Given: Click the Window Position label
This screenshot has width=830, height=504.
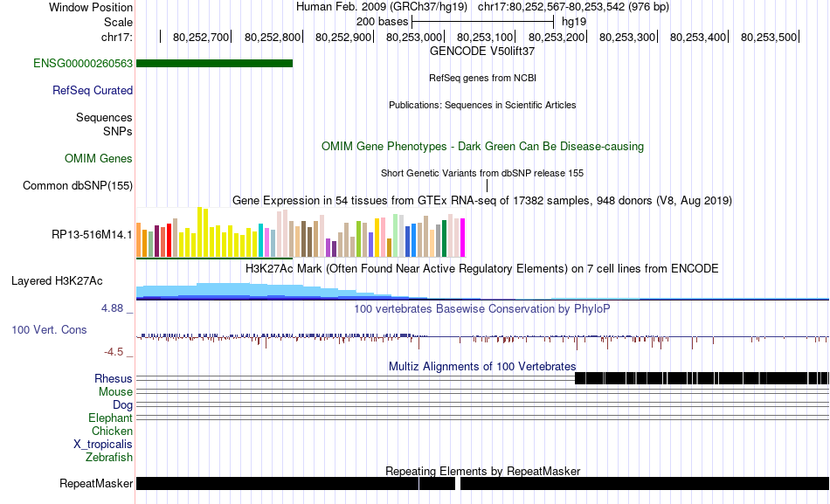Looking at the screenshot, I should click(91, 7).
